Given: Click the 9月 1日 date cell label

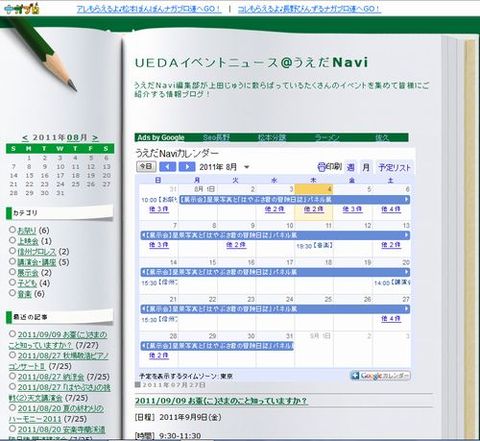Looking at the screenshot, I should 320,336.
